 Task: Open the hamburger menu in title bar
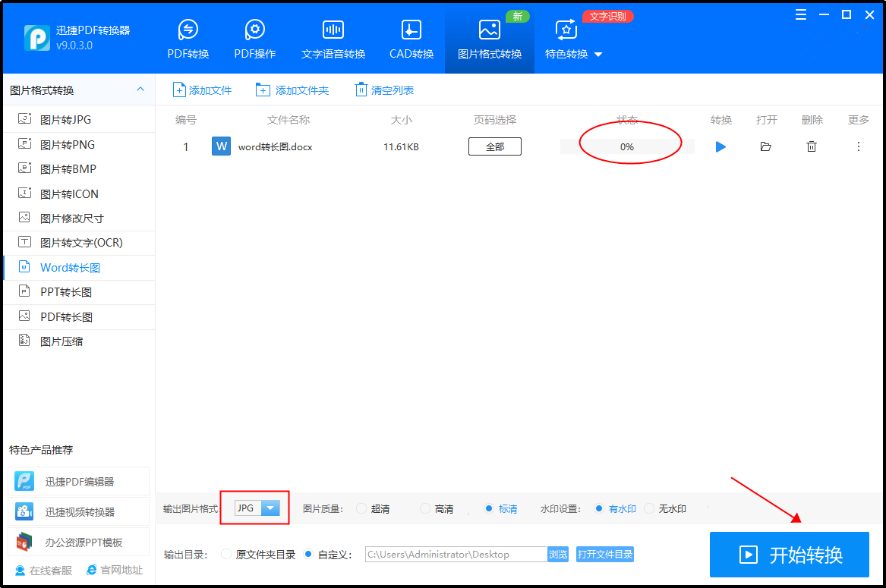pyautogui.click(x=801, y=14)
